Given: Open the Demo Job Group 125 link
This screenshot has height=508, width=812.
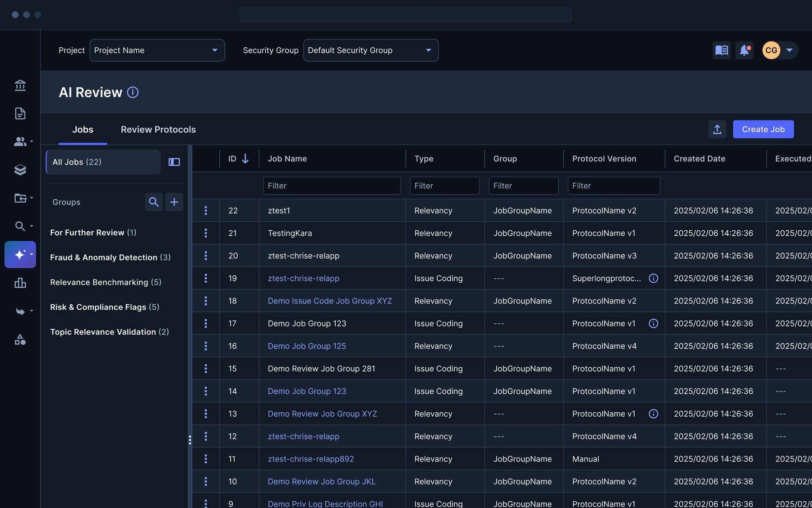Looking at the screenshot, I should pyautogui.click(x=307, y=346).
